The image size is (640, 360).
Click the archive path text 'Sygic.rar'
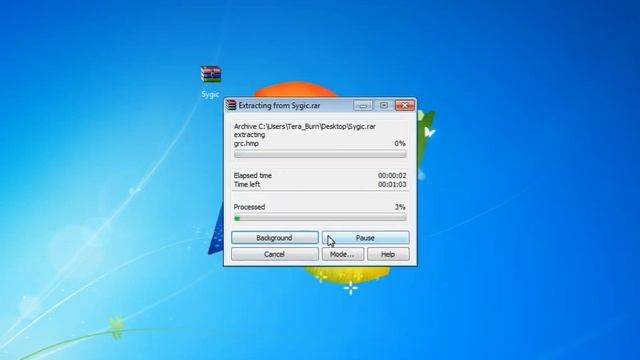(361, 127)
